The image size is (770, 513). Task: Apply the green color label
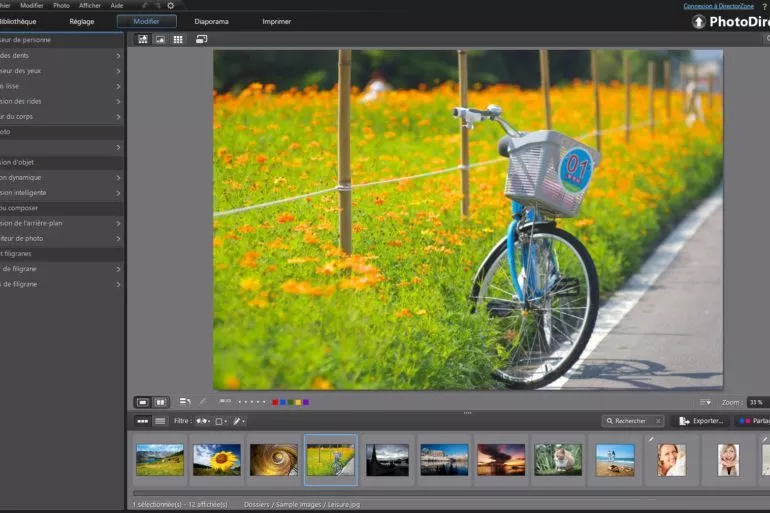pos(290,402)
